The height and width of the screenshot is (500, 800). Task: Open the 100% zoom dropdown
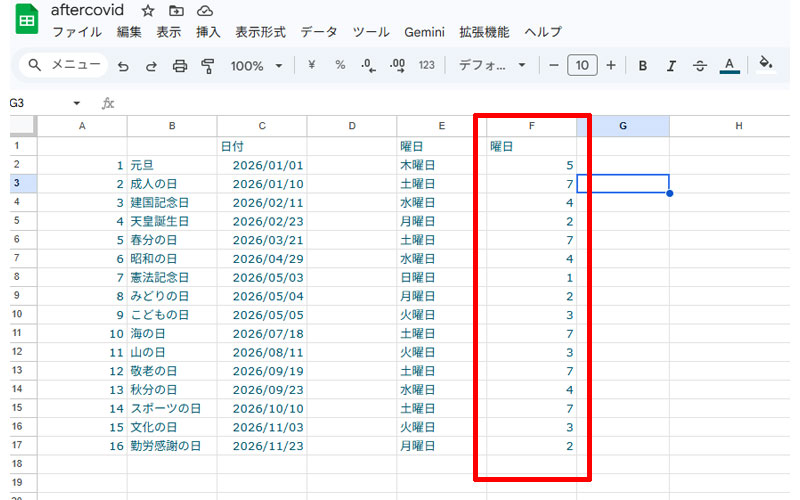[x=256, y=66]
